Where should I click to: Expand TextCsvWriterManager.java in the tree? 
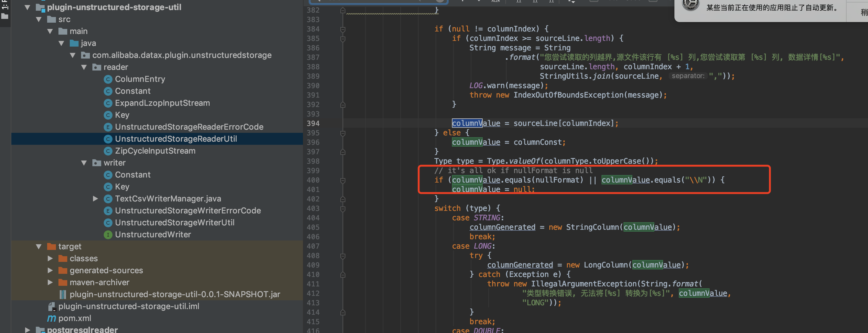pos(95,199)
